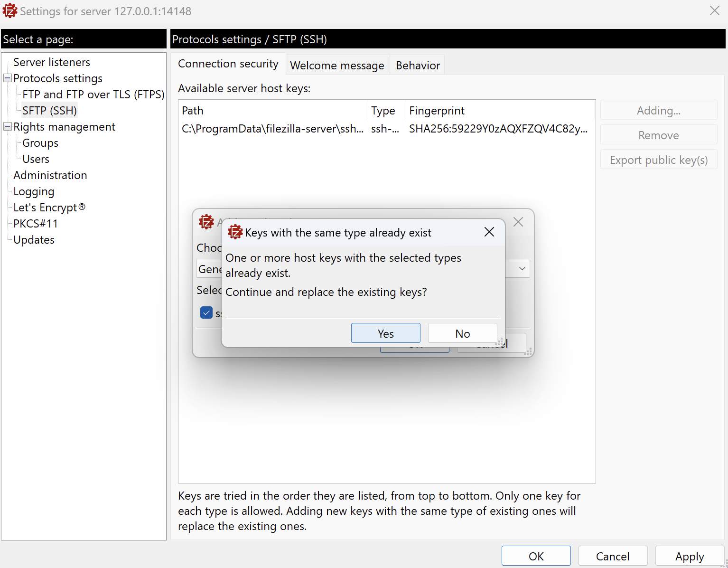The height and width of the screenshot is (568, 728).
Task: Switch to the Welcome message tab
Action: point(337,65)
